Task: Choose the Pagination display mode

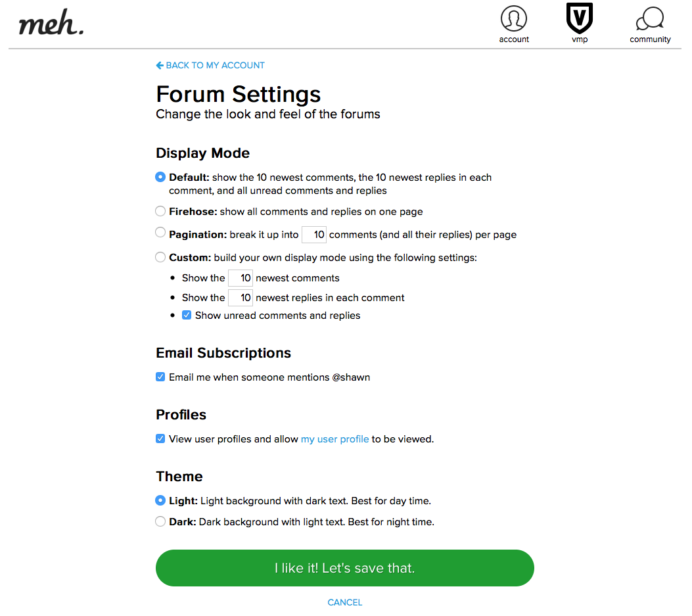Action: [x=160, y=232]
